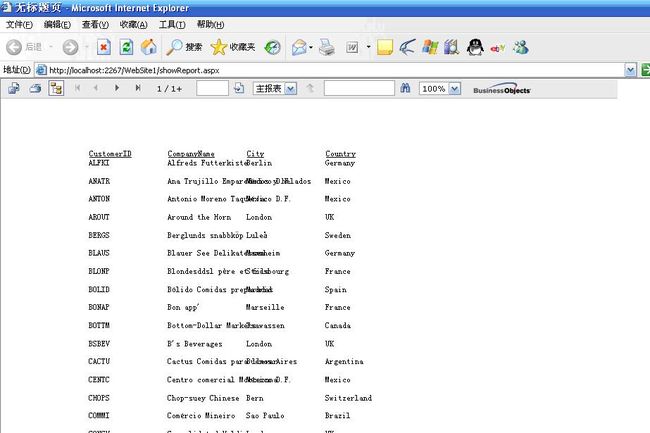The image size is (650, 433).
Task: Click the Edit with Word icon
Action: pos(352,48)
